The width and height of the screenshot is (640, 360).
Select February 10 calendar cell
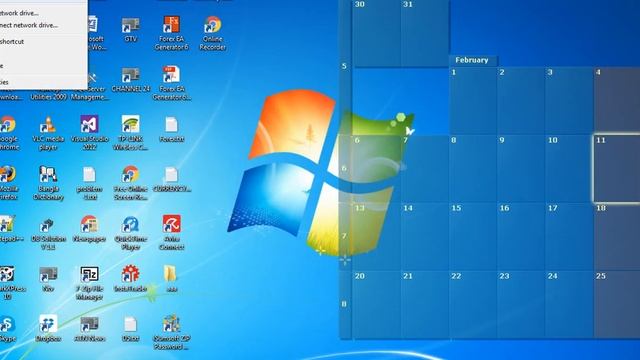tap(569, 168)
